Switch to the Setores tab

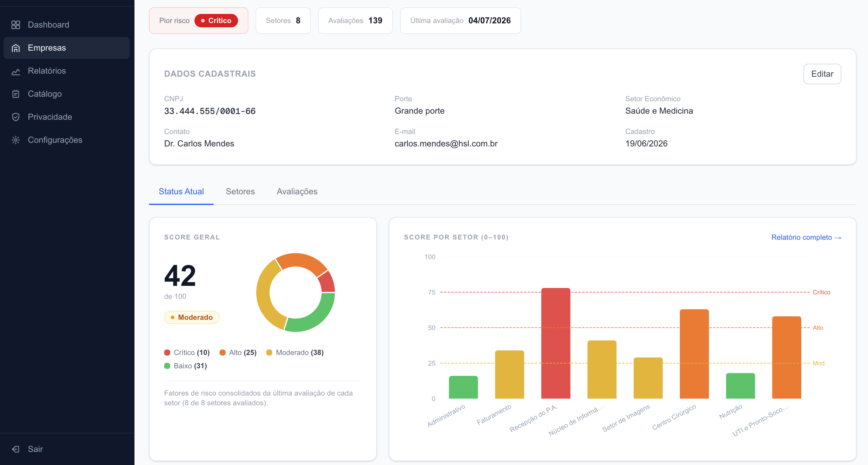click(x=240, y=192)
